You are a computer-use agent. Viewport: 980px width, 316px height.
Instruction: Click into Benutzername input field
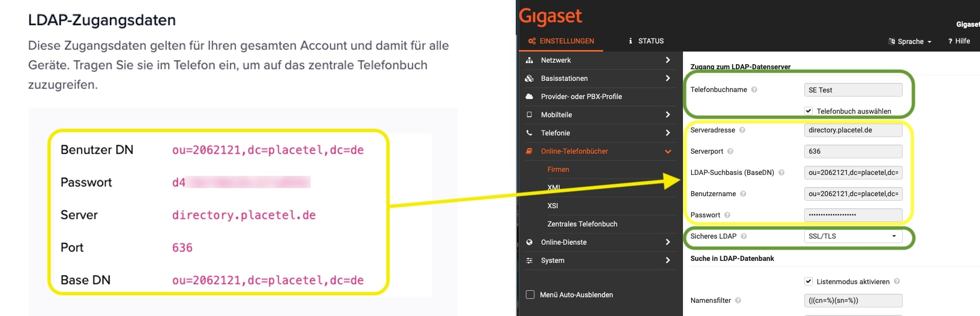tap(853, 194)
